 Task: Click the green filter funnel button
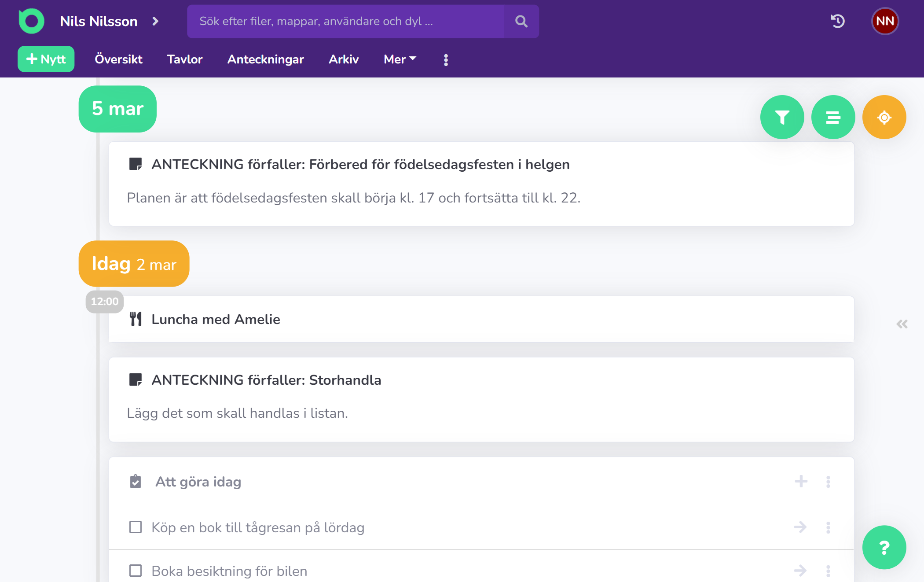[x=782, y=117]
